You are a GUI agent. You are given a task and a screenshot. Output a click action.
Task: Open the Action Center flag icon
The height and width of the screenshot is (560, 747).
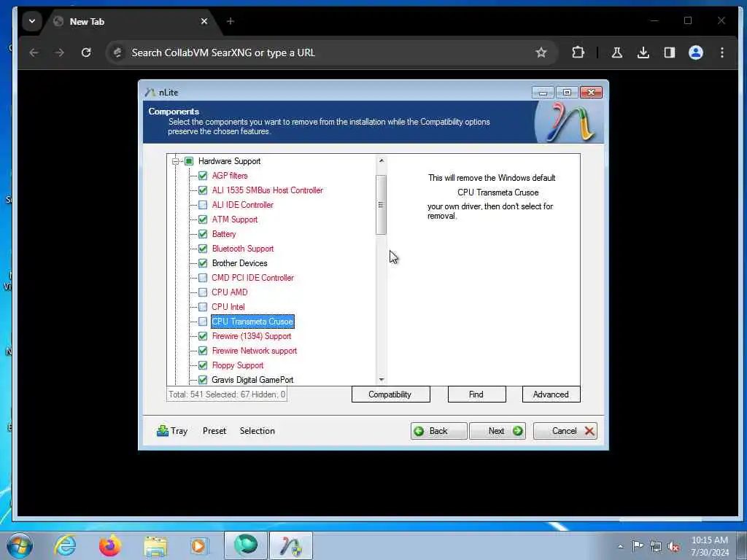pos(638,545)
